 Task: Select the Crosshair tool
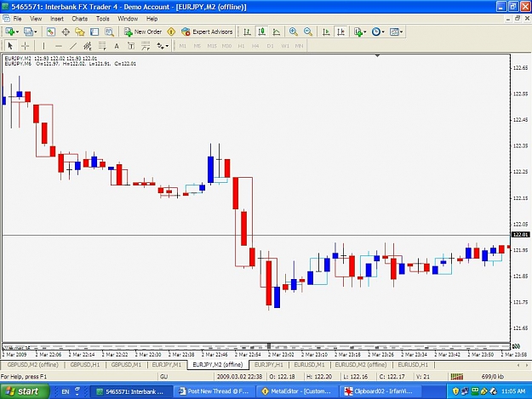pyautogui.click(x=25, y=46)
